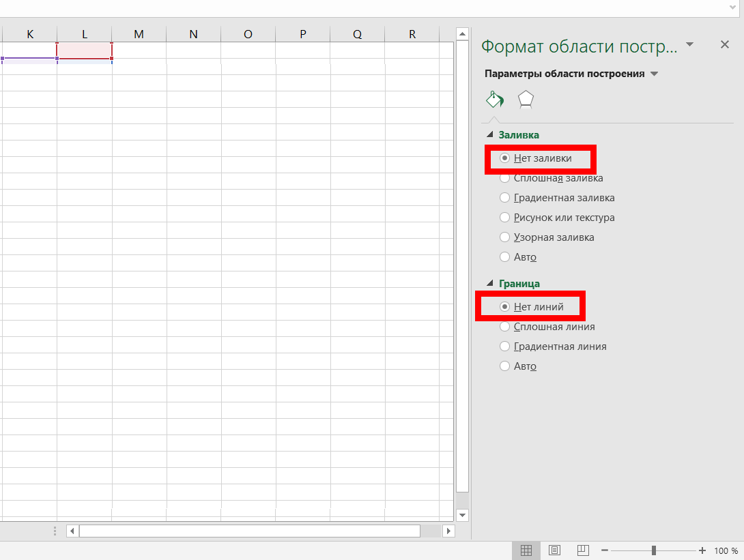
Task: Open the Fill & Line paint bucket tab
Action: coord(494,100)
